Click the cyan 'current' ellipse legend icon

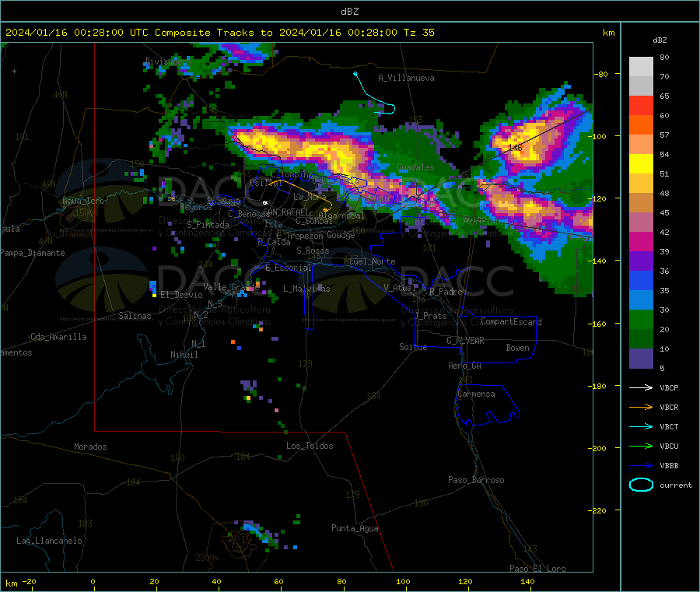point(641,485)
